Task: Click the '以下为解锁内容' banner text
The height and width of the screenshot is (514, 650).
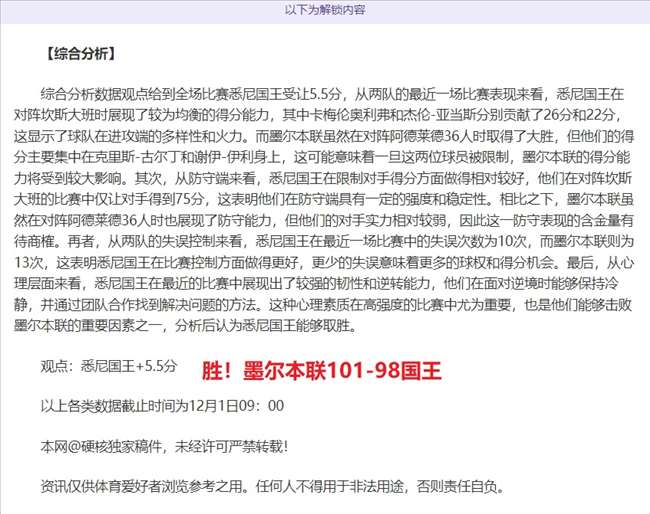Action: coord(325,10)
